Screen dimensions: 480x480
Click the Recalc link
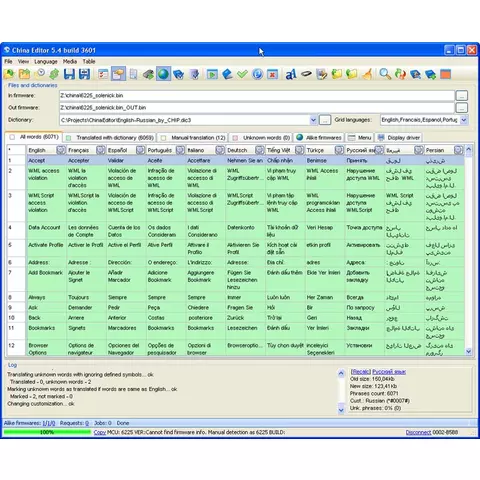tap(360, 372)
